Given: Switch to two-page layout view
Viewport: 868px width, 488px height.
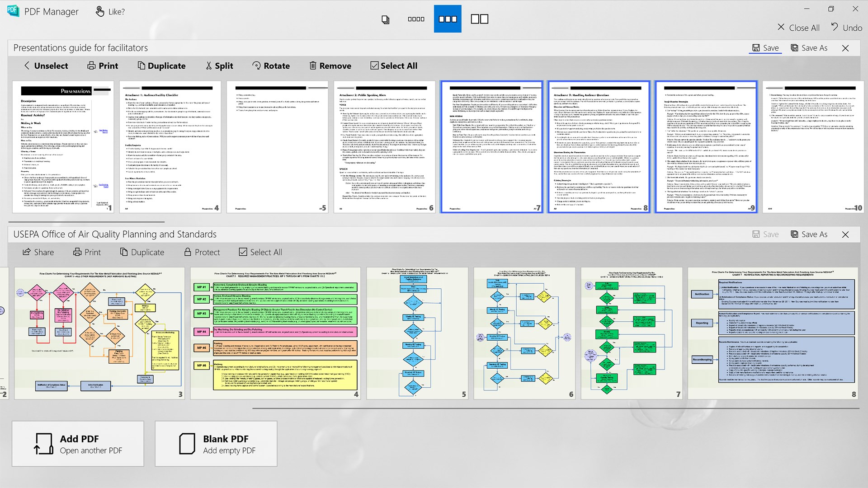Looking at the screenshot, I should tap(479, 19).
